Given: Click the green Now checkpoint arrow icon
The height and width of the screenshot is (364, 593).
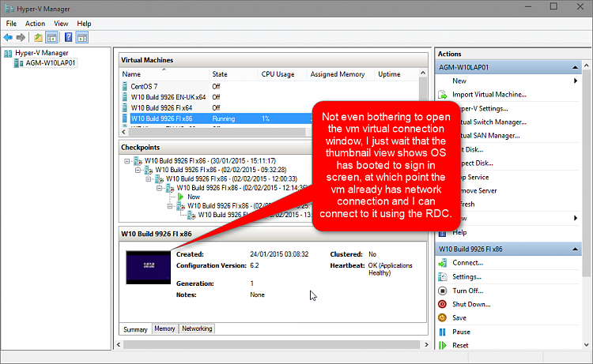Looking at the screenshot, I should pos(180,197).
